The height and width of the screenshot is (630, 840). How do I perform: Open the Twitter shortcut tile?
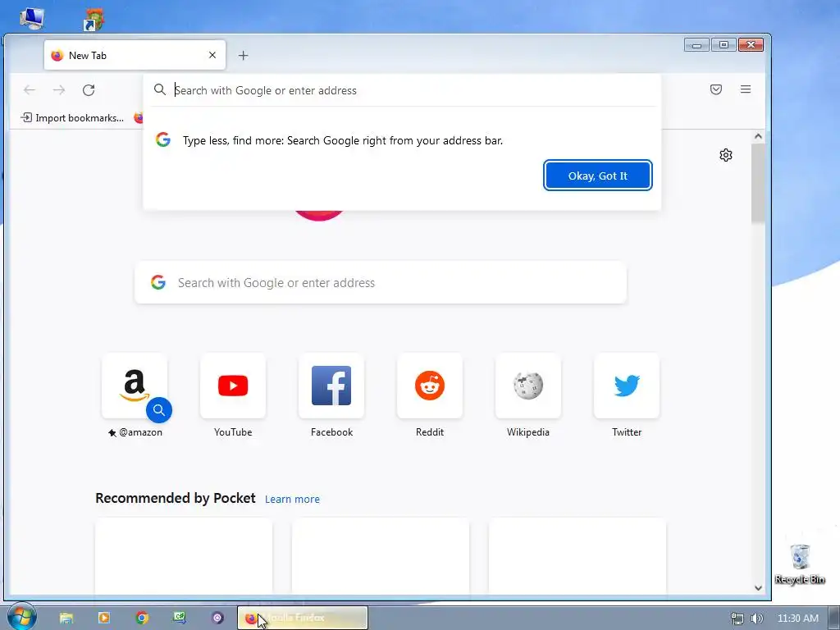(x=627, y=386)
